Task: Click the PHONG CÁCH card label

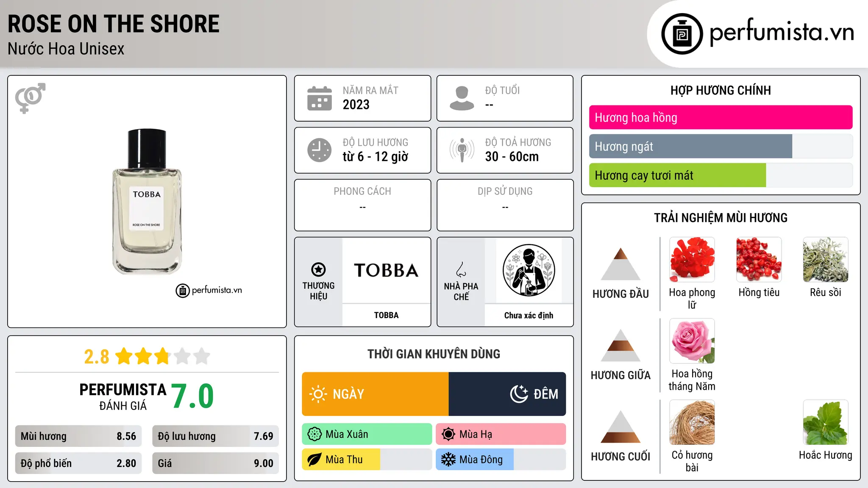Action: tap(362, 191)
